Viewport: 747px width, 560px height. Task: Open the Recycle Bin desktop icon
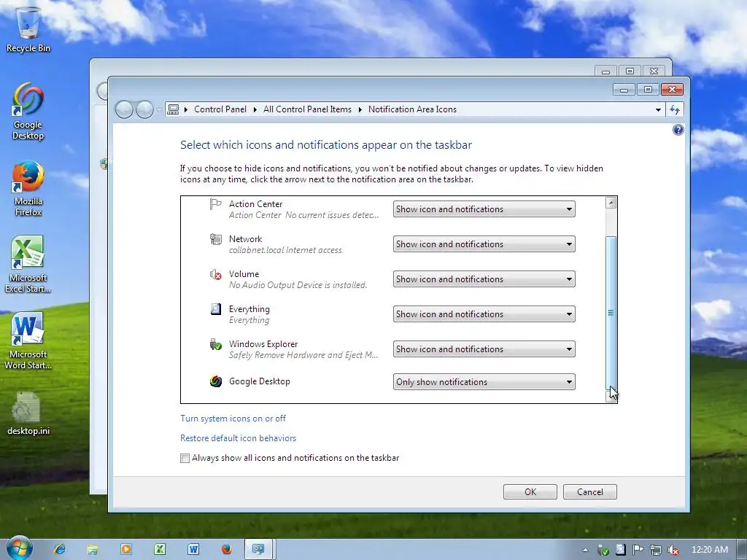click(x=28, y=29)
